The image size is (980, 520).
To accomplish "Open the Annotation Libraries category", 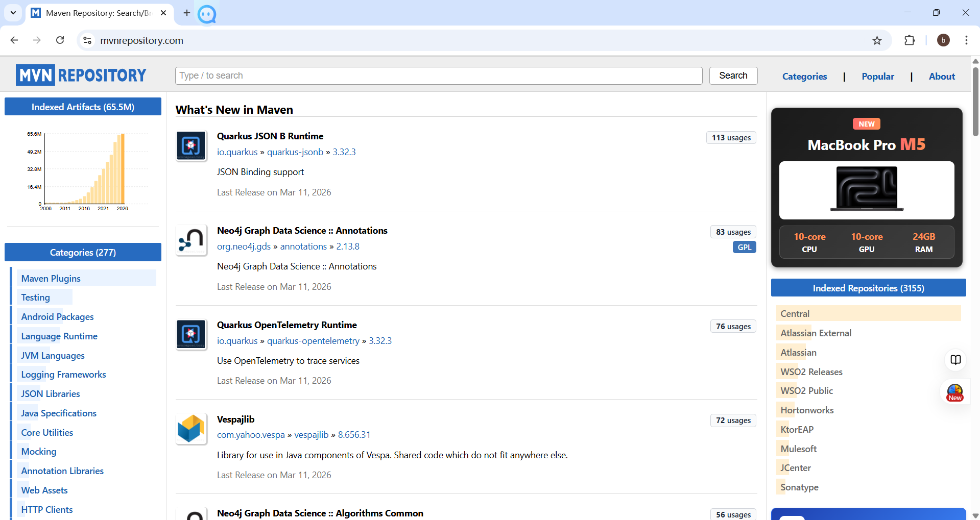I will (62, 471).
